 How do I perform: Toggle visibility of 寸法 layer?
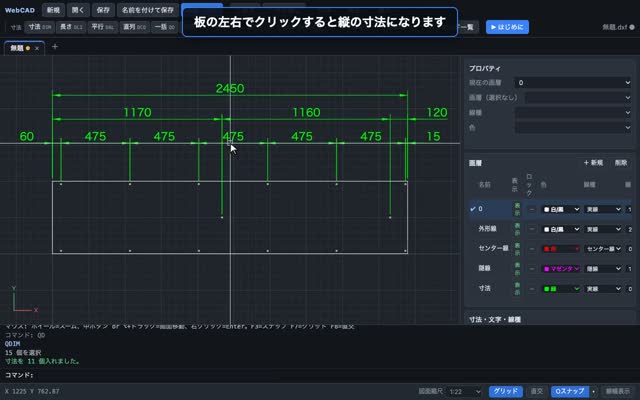517,289
